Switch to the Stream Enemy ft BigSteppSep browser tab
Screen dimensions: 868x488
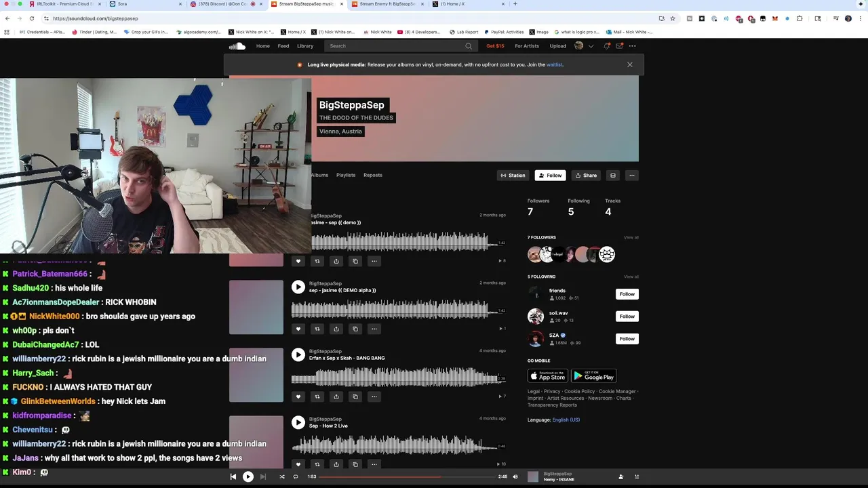(x=387, y=4)
